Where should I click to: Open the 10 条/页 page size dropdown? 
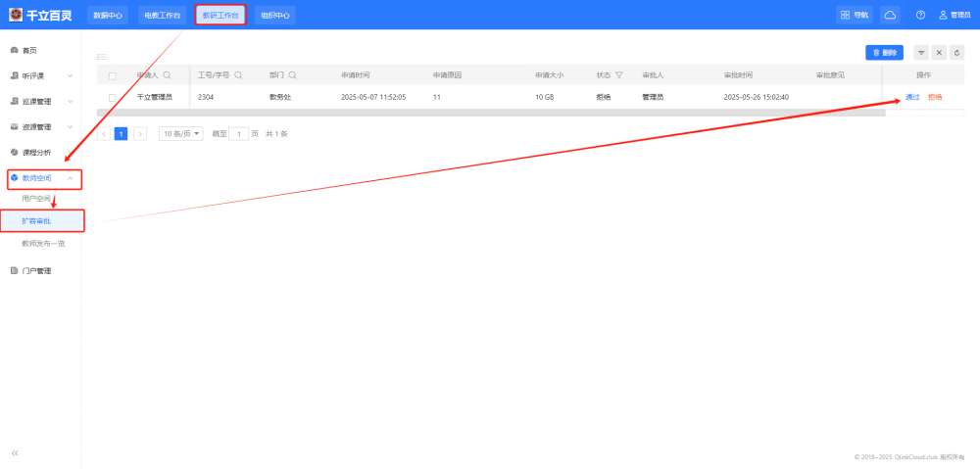(x=181, y=133)
